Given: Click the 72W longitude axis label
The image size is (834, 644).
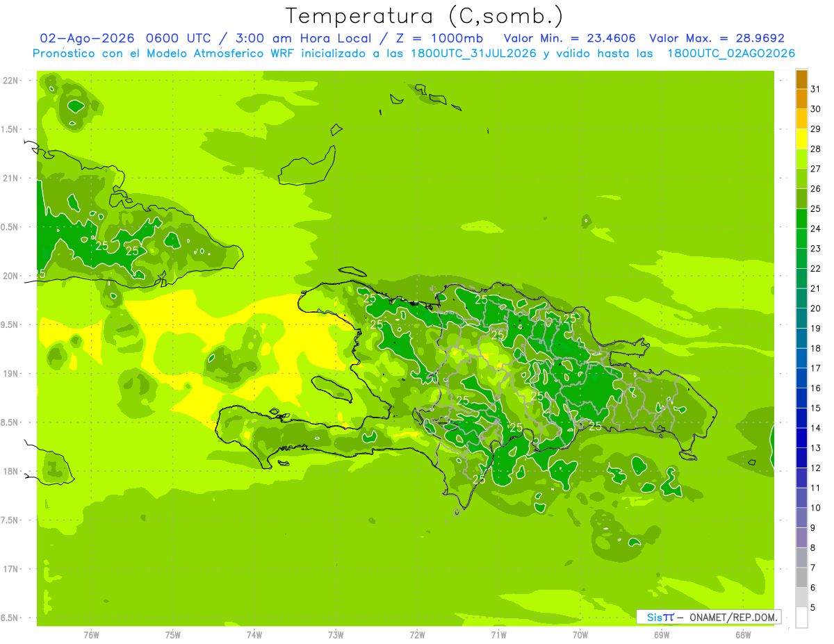Looking at the screenshot, I should tap(417, 635).
